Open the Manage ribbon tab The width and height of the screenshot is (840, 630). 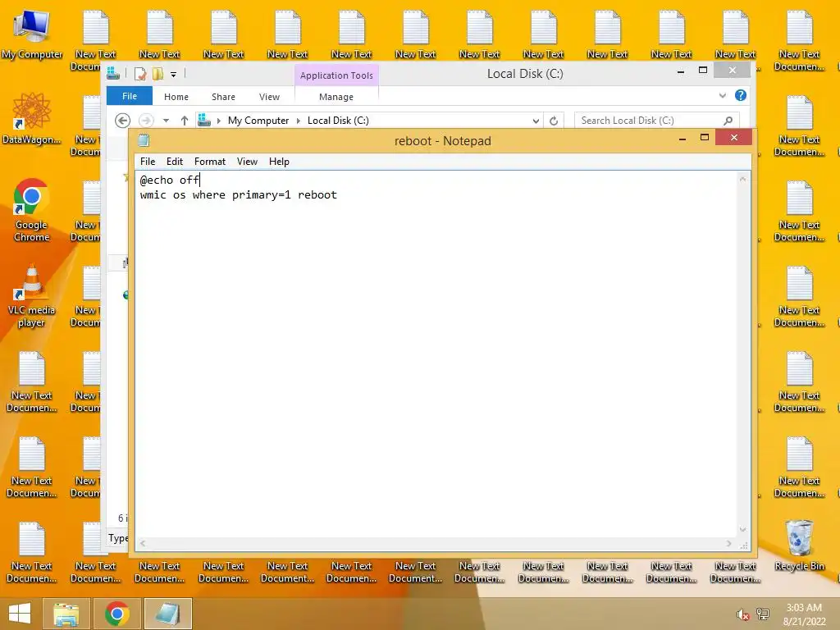click(336, 97)
